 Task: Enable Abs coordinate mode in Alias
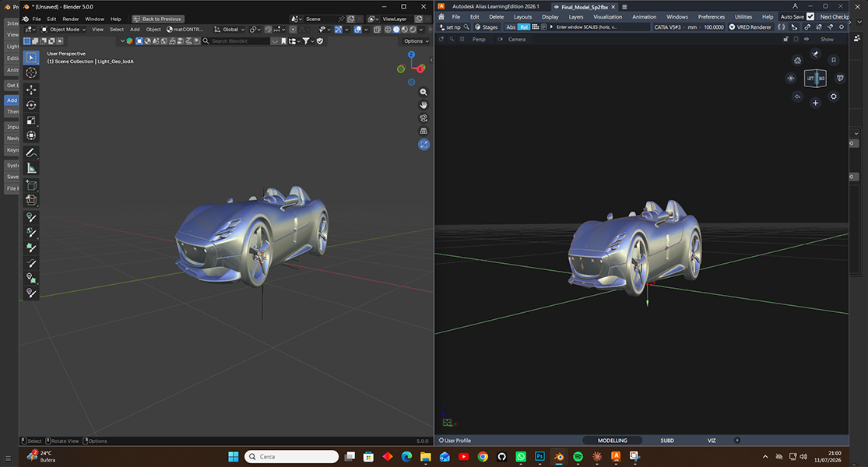[511, 27]
